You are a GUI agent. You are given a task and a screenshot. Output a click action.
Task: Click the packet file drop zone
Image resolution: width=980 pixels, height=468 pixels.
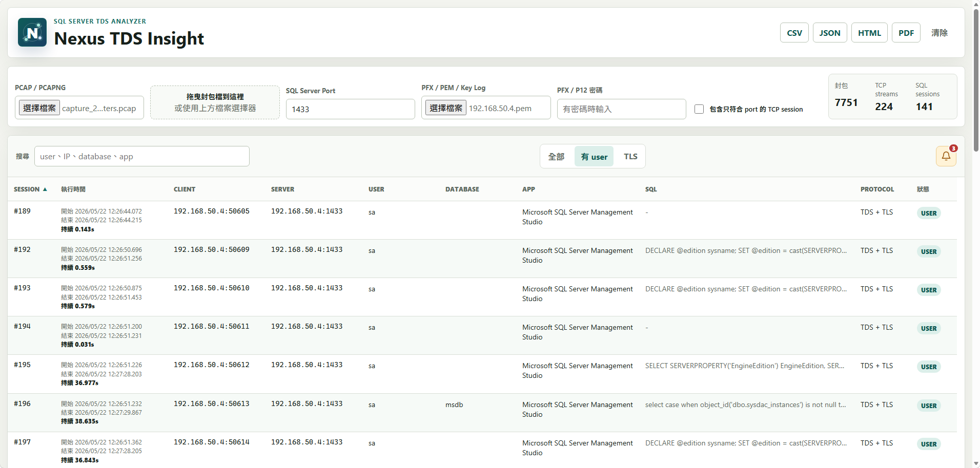215,102
